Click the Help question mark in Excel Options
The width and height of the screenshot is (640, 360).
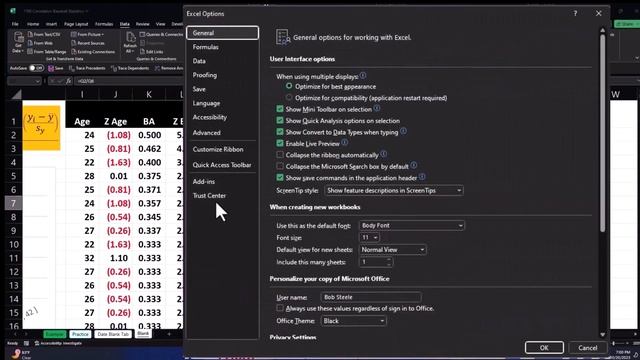(575, 13)
